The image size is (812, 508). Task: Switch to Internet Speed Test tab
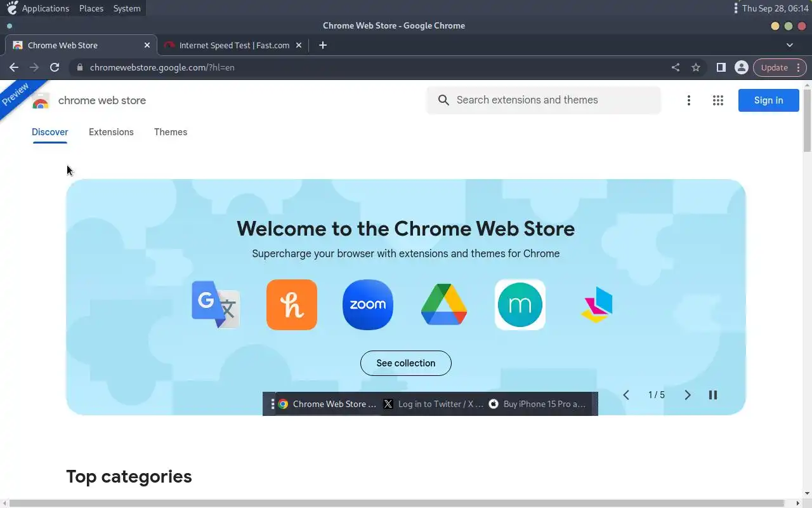pyautogui.click(x=232, y=45)
